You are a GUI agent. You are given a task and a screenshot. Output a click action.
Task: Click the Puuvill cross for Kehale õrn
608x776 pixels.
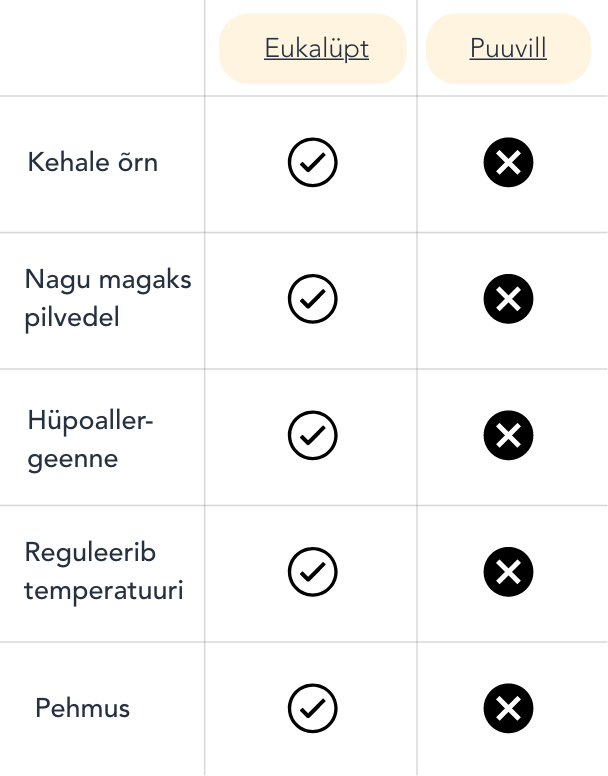click(509, 162)
